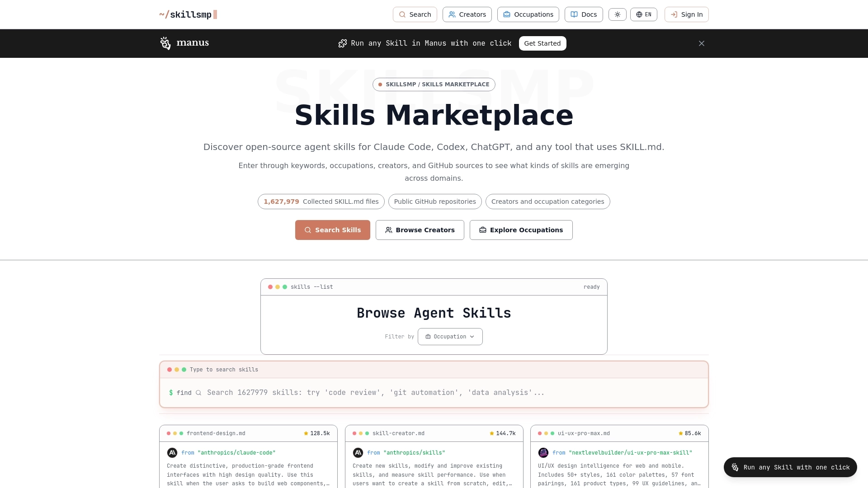Screen dimensions: 868x488
Task: Click the anthropics/claude-code avatar icon
Action: tap(172, 453)
